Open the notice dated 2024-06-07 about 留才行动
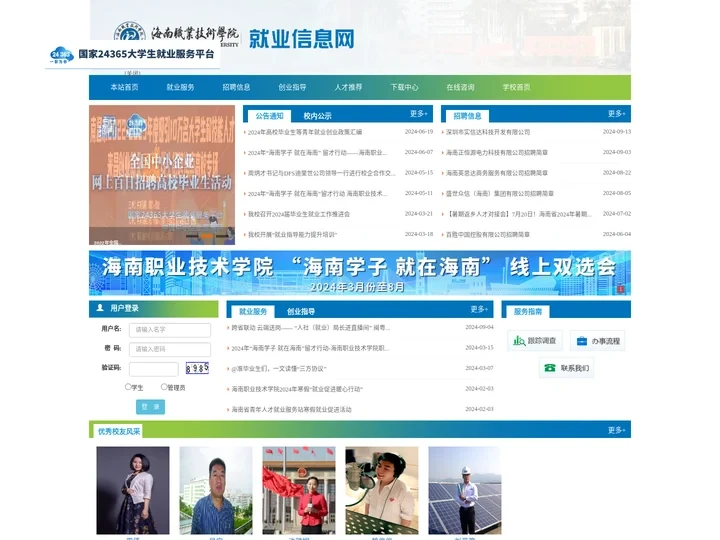This screenshot has width=720, height=540. pos(317,152)
